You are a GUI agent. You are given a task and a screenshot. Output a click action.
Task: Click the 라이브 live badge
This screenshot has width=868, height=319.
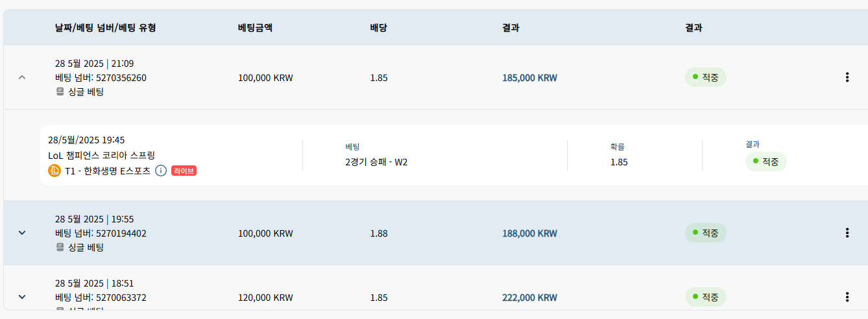pyautogui.click(x=184, y=171)
